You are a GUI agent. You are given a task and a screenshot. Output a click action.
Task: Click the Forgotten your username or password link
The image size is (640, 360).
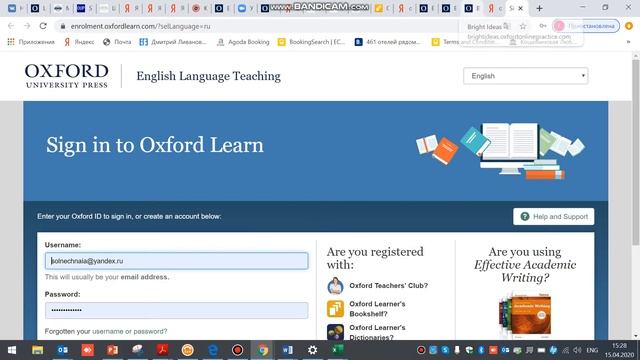tap(106, 331)
